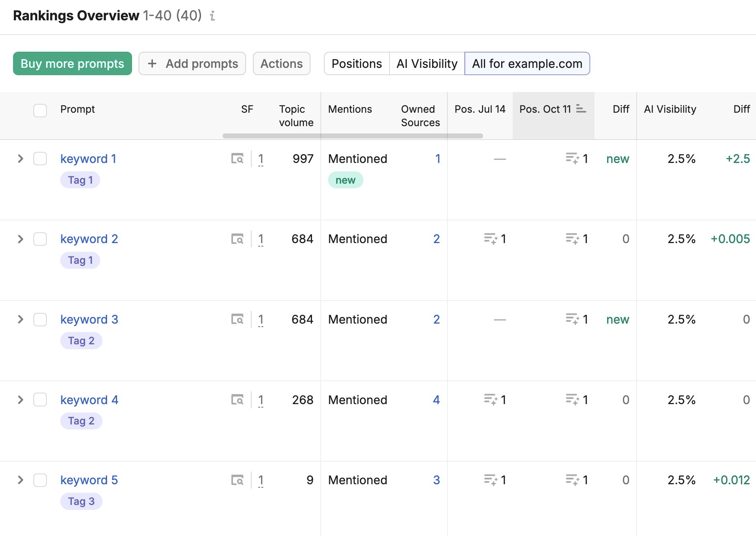Image resolution: width=756 pixels, height=536 pixels.
Task: Click the horizontal table scrollbar
Action: pyautogui.click(x=353, y=136)
